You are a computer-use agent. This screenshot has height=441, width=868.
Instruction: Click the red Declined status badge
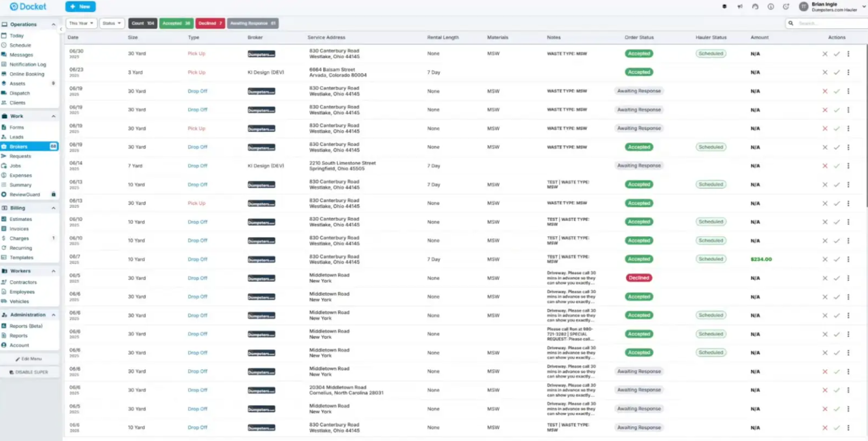tap(639, 278)
